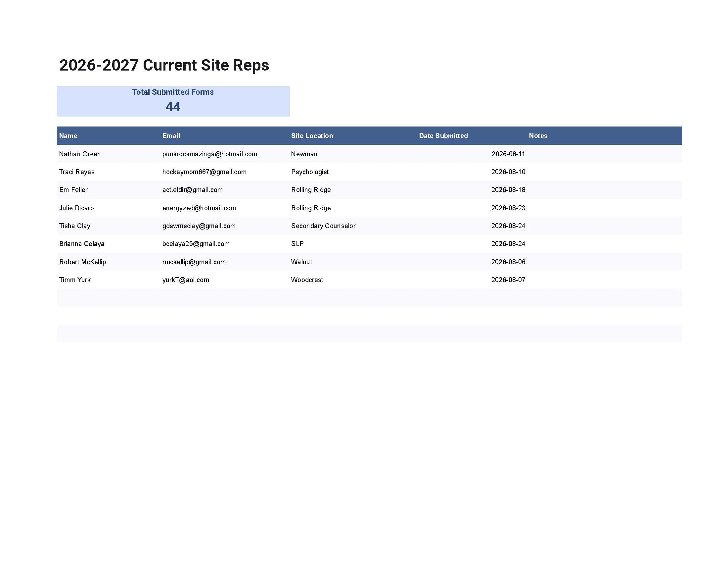Viewport: 728px width, 563px height.
Task: Select email rmckellip@gmail.com
Action: 194,262
